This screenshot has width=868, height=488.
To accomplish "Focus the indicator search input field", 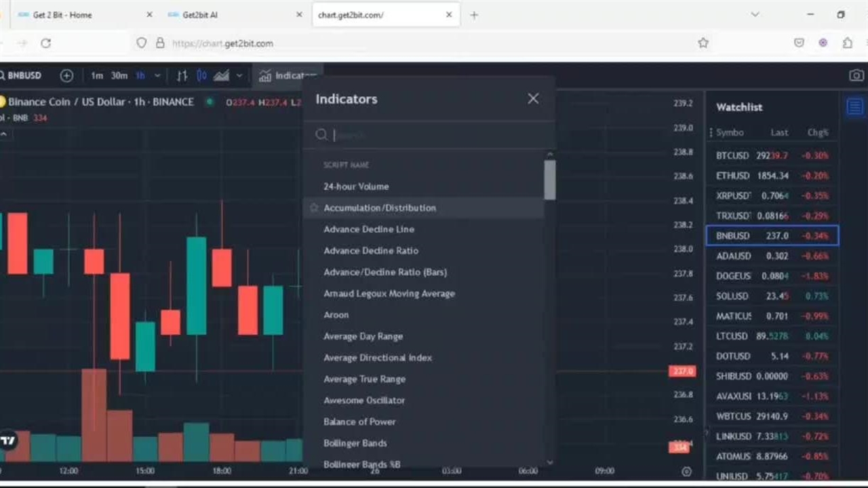I will [x=434, y=135].
